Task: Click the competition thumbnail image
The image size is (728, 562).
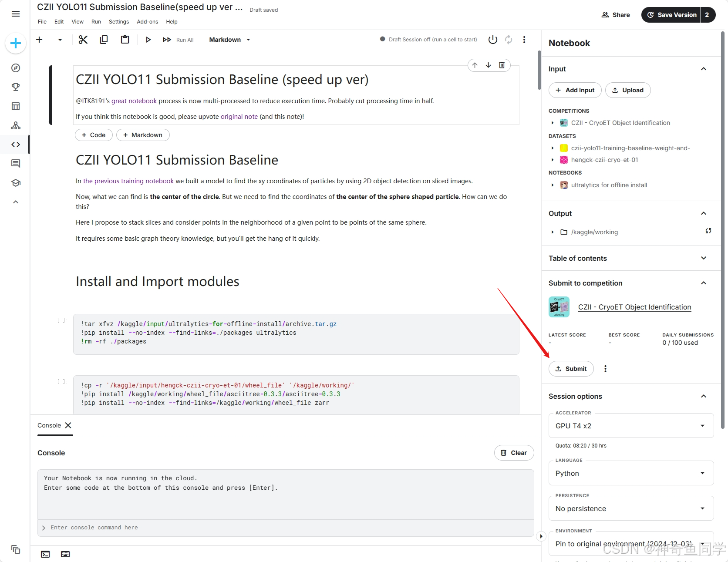Action: [559, 307]
